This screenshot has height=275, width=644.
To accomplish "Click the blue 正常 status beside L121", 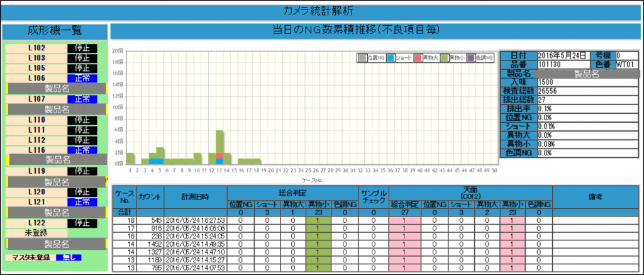I will tap(82, 201).
